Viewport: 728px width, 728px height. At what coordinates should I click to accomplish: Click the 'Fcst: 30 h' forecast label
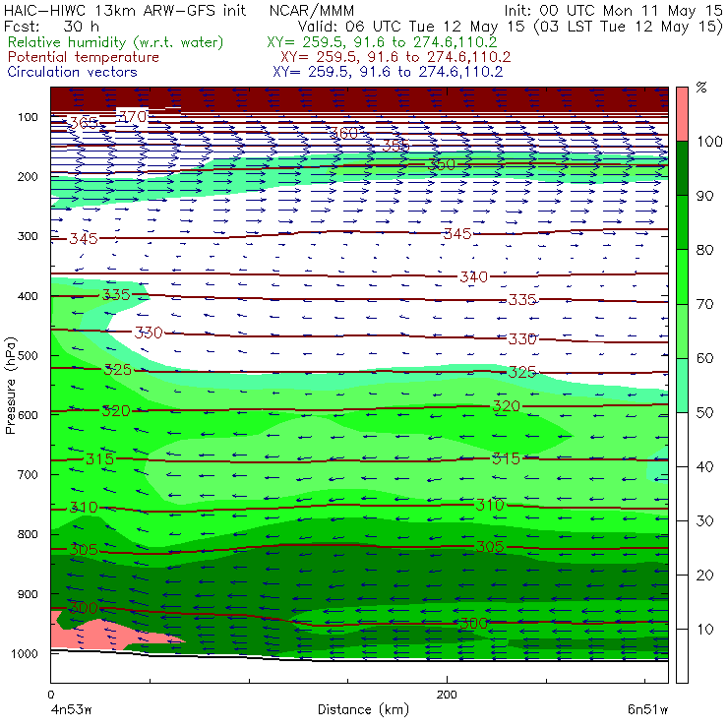tap(51, 26)
